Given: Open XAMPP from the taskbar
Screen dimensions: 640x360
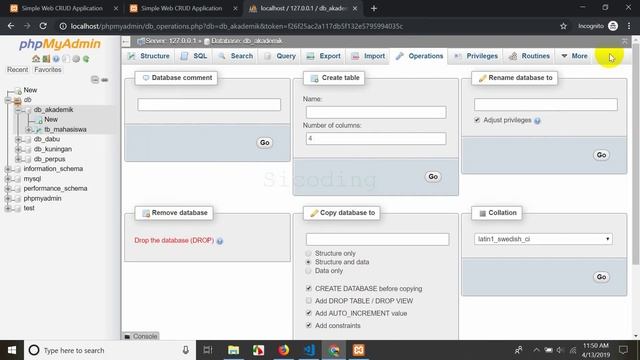Looking at the screenshot, I should 359,350.
